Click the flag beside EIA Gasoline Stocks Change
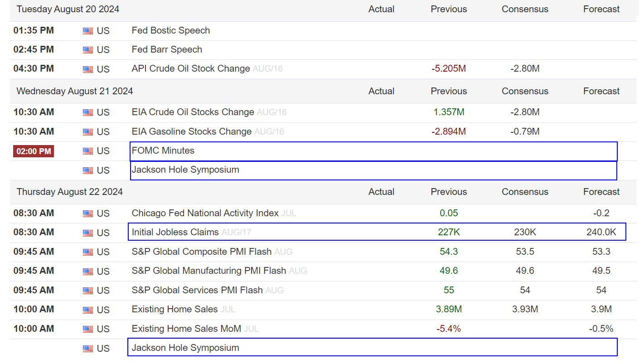This screenshot has height=364, width=644. (88, 132)
